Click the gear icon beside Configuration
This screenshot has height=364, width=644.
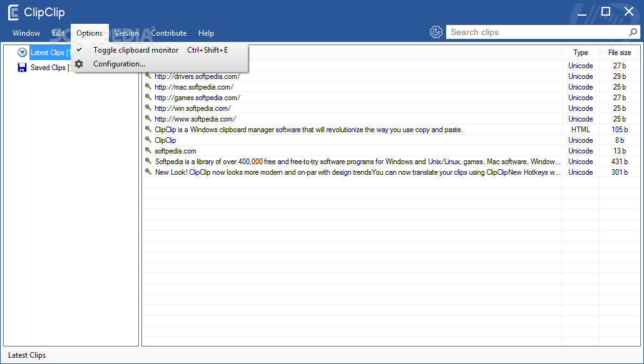tap(79, 64)
